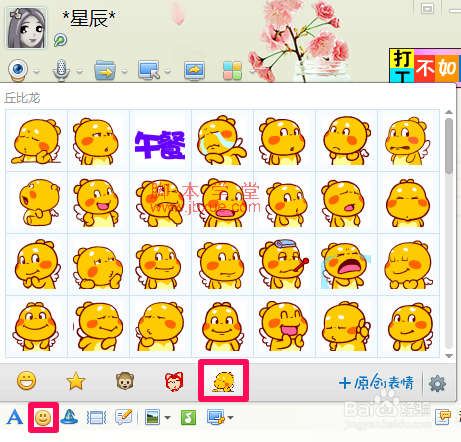Click the emoticon panel scroll down arrow

(449, 356)
